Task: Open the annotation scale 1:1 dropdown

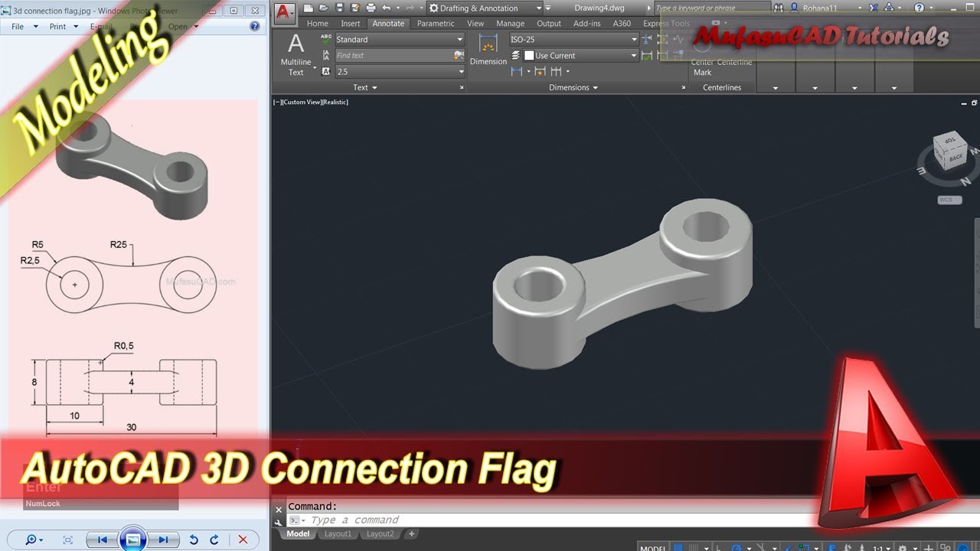Action: (x=881, y=547)
